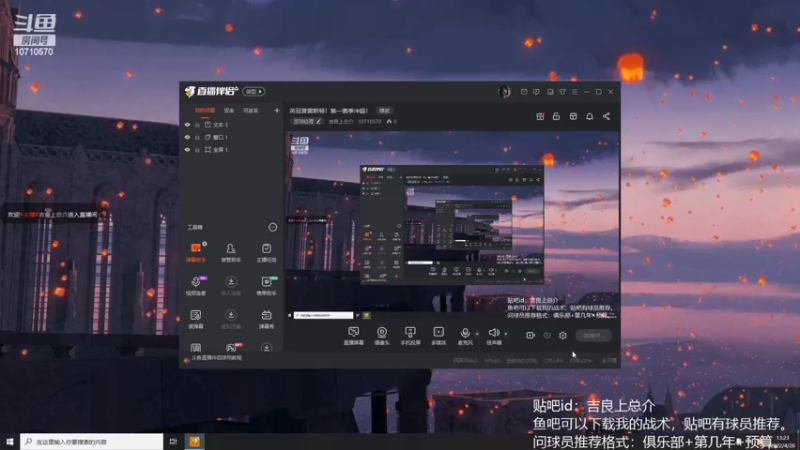Image resolution: width=800 pixels, height=450 pixels.
Task: Expand the microphone options arrow
Action: coord(478,334)
